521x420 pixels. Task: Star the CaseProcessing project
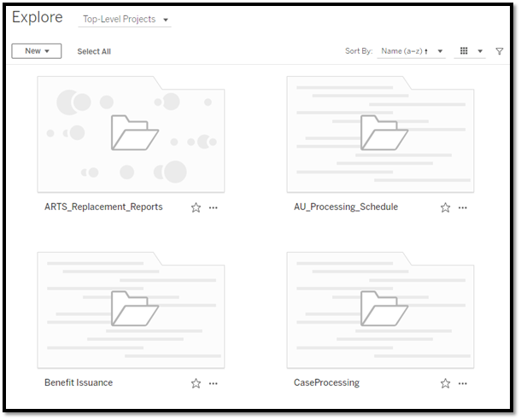pos(445,383)
